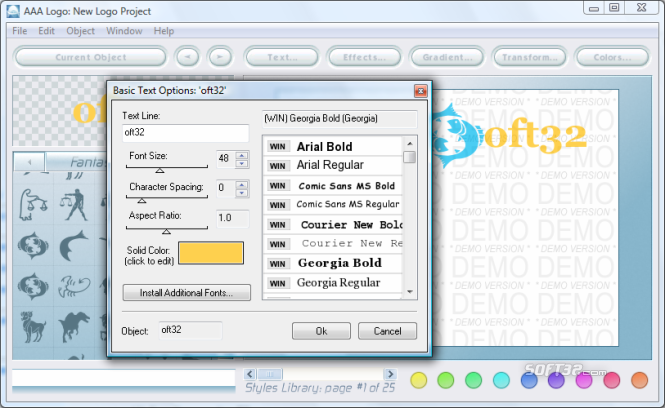Select the Libra figure holding scales icon
The width and height of the screenshot is (665, 408).
pyautogui.click(x=74, y=205)
